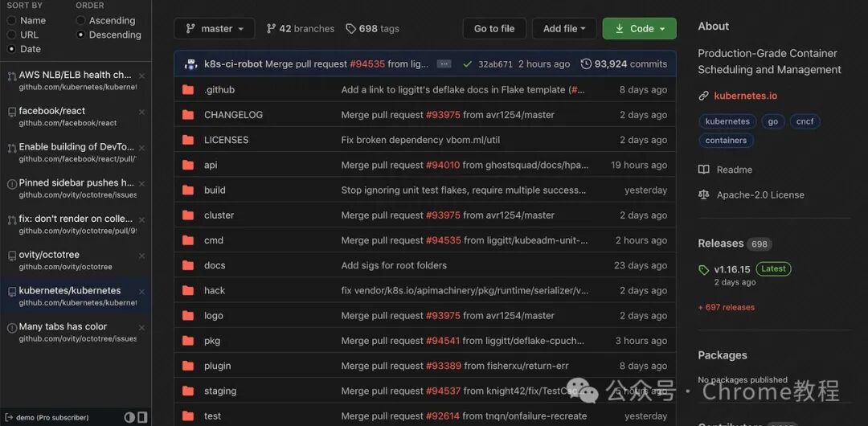Close the AWS NLB/ELB health tab entry
The width and height of the screenshot is (868, 426).
(x=141, y=76)
